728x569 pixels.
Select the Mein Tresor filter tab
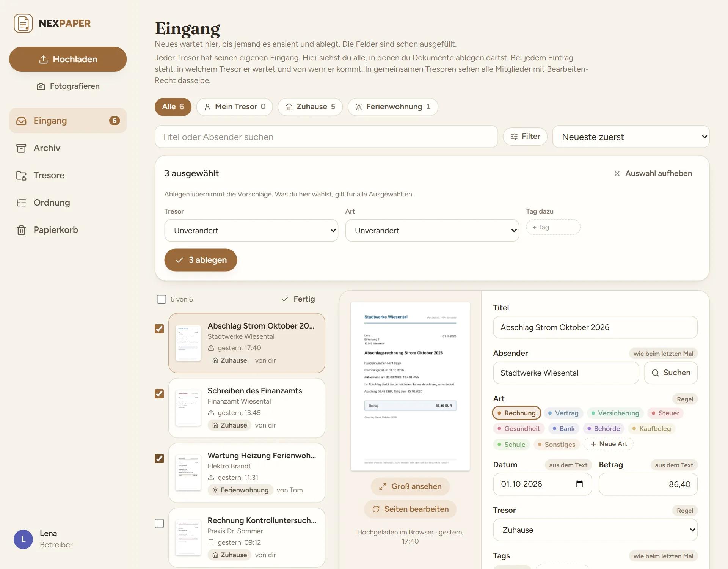tap(234, 107)
